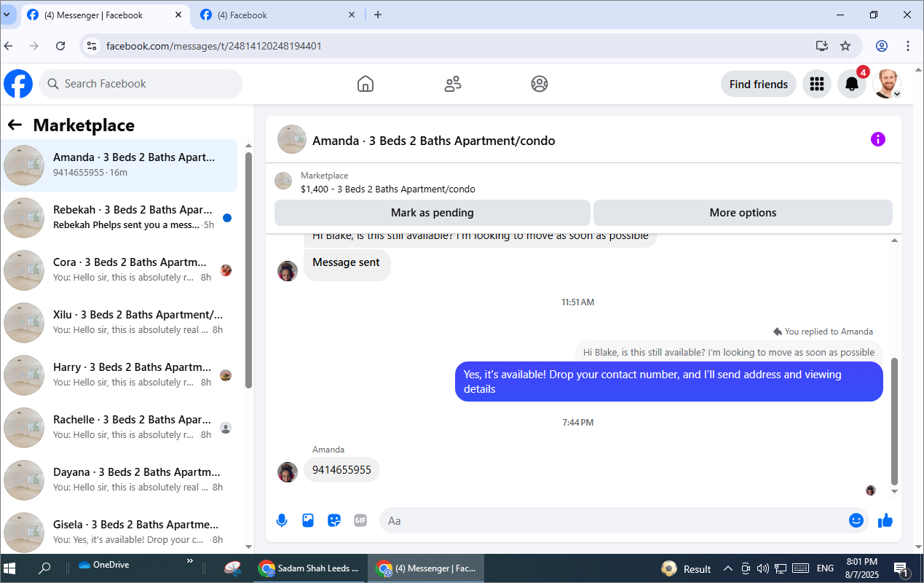924x583 pixels.
Task: Open Xilu conversation in the list
Action: click(119, 323)
